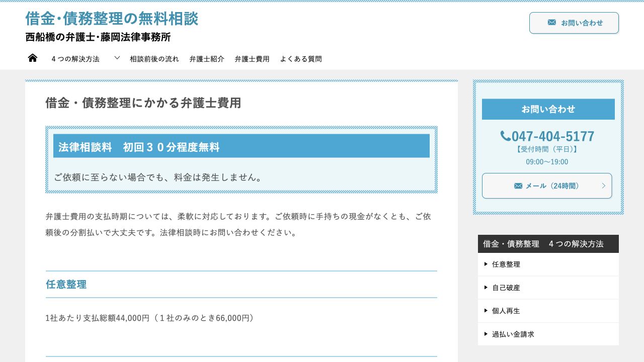644x362 pixels.
Task: Call the number 047-404-5177
Action: pyautogui.click(x=553, y=136)
